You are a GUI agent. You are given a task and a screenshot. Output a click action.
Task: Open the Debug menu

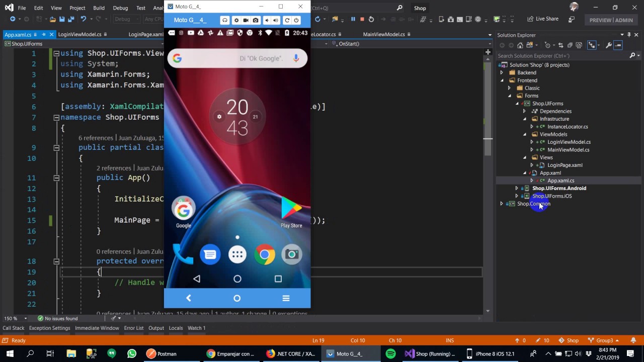click(120, 8)
